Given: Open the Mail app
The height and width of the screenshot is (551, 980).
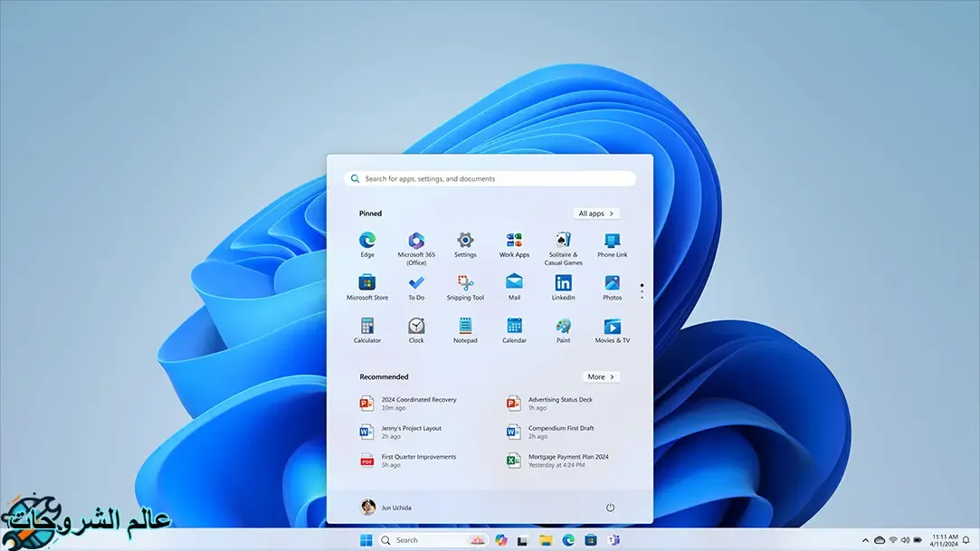Looking at the screenshot, I should coord(514,288).
